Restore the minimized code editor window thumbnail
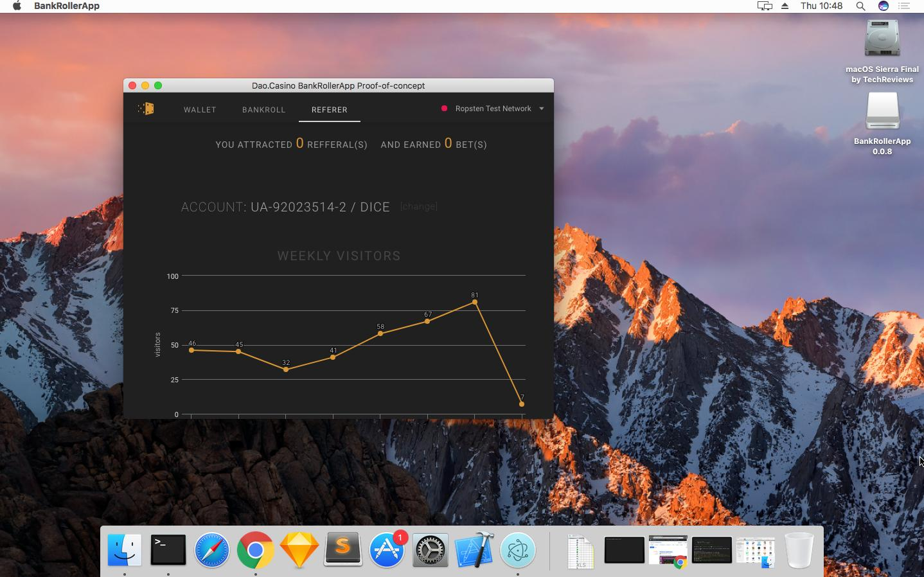The height and width of the screenshot is (577, 924). (x=711, y=551)
